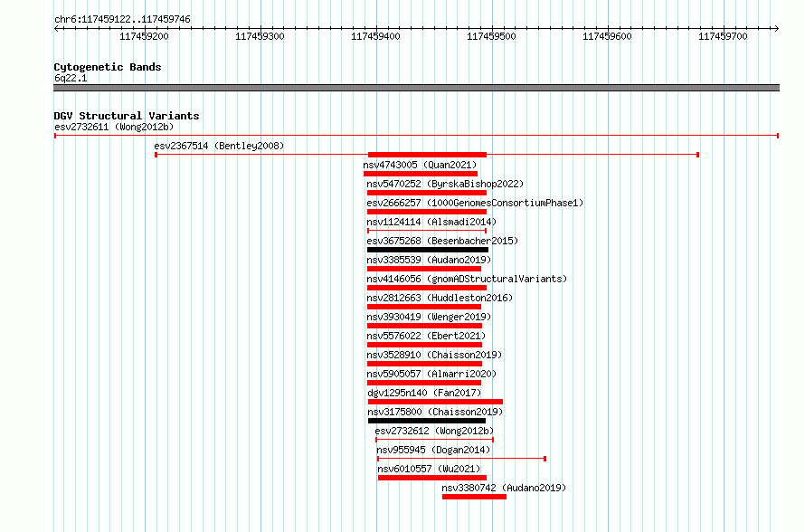Screen dimensions: 805x532
Task: Select nsv3175800 (Chaisson2019) label
Action: [435, 412]
